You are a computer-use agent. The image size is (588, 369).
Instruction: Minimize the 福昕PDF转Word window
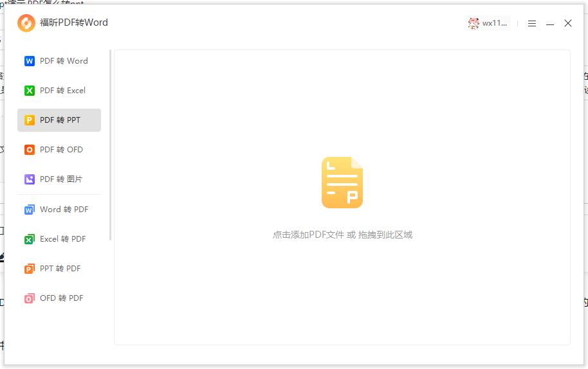click(x=550, y=24)
